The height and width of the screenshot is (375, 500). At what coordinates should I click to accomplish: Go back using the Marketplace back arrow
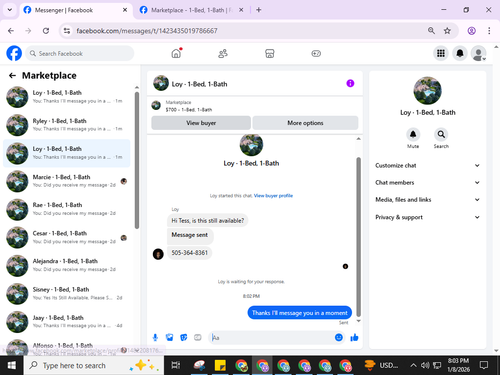point(12,76)
